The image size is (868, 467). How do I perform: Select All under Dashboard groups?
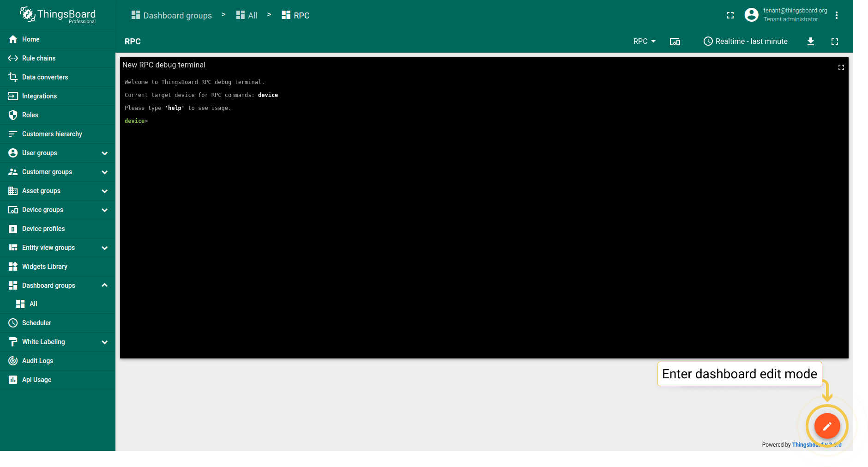(x=58, y=304)
